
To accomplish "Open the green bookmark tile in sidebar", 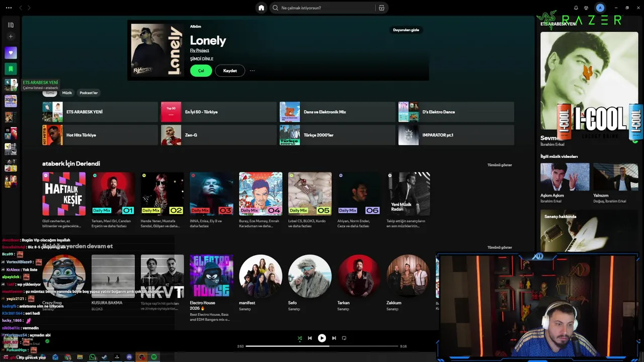I will pyautogui.click(x=11, y=69).
